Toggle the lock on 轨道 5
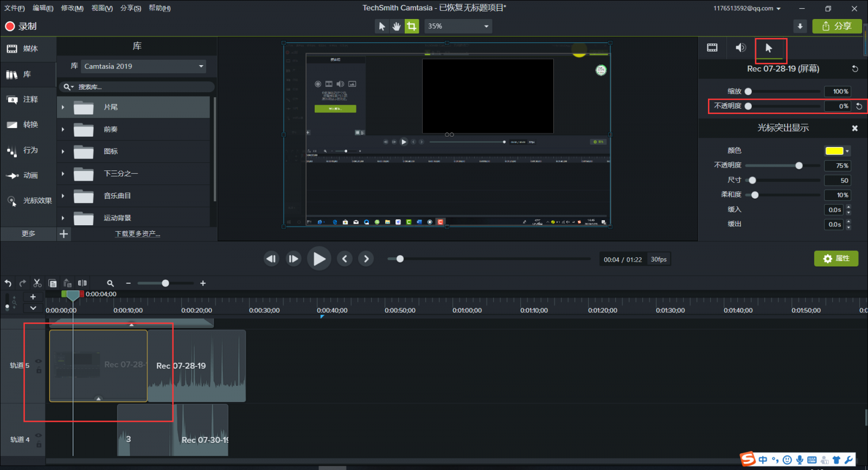 (39, 370)
